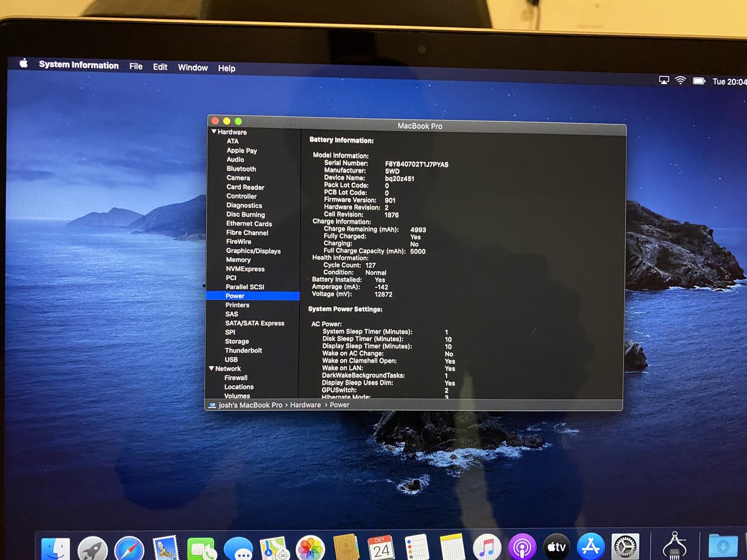Click Hardware in the bottom path bar

pyautogui.click(x=306, y=405)
